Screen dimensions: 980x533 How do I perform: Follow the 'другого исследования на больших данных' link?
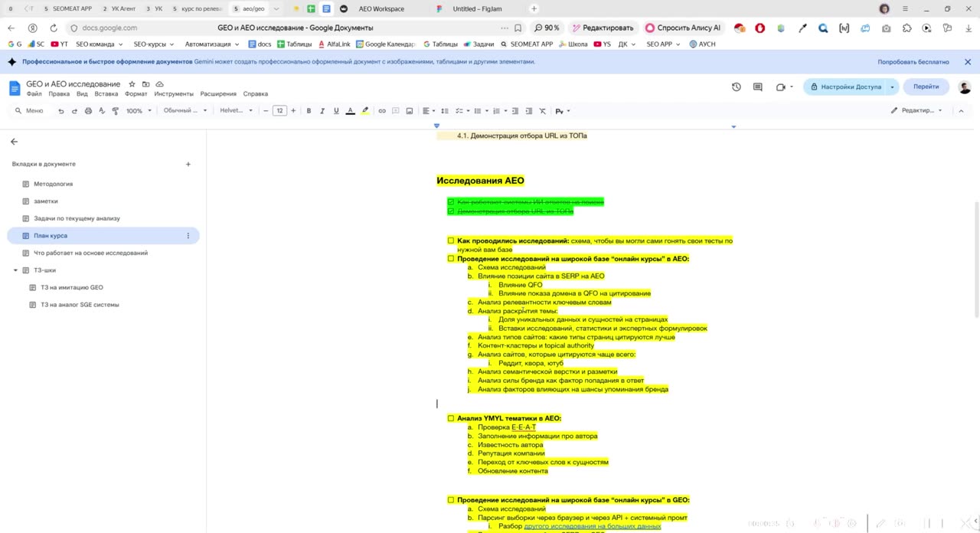point(593,526)
